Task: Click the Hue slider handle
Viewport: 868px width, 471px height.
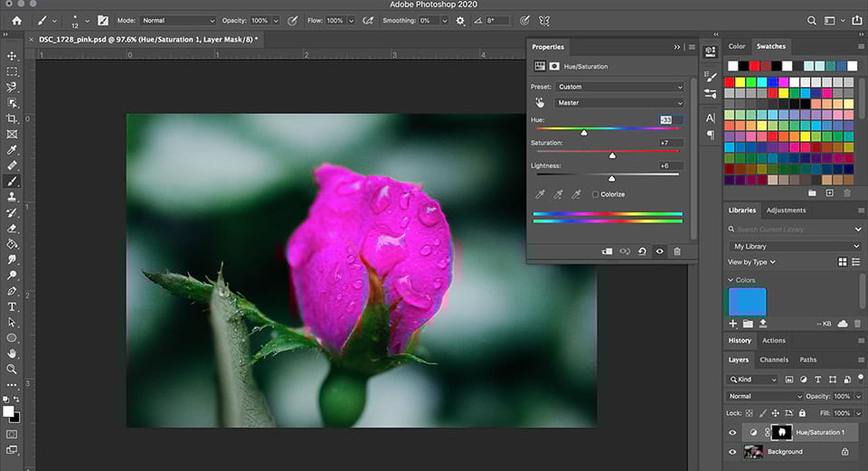Action: pyautogui.click(x=583, y=133)
